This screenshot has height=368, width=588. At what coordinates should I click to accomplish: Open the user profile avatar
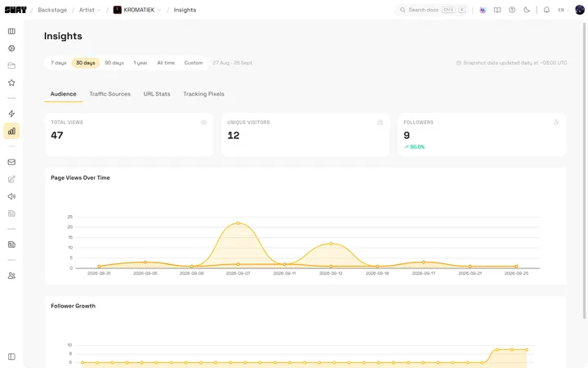point(580,10)
